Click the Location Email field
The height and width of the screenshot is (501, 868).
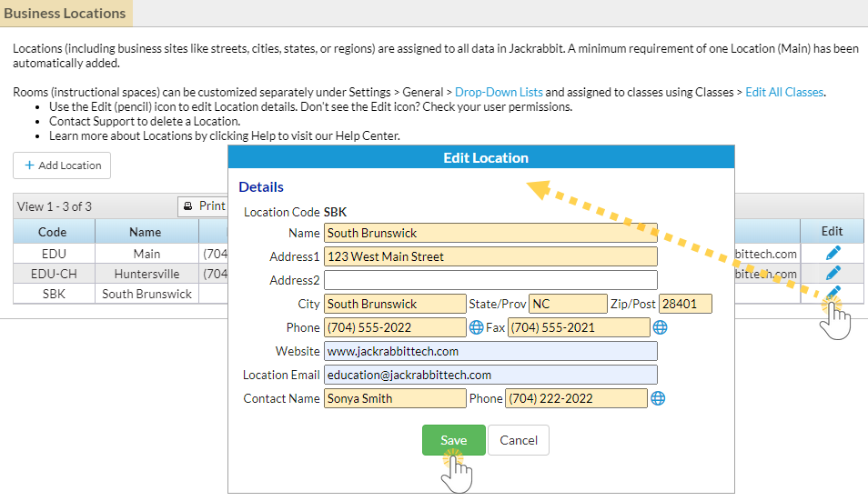490,375
